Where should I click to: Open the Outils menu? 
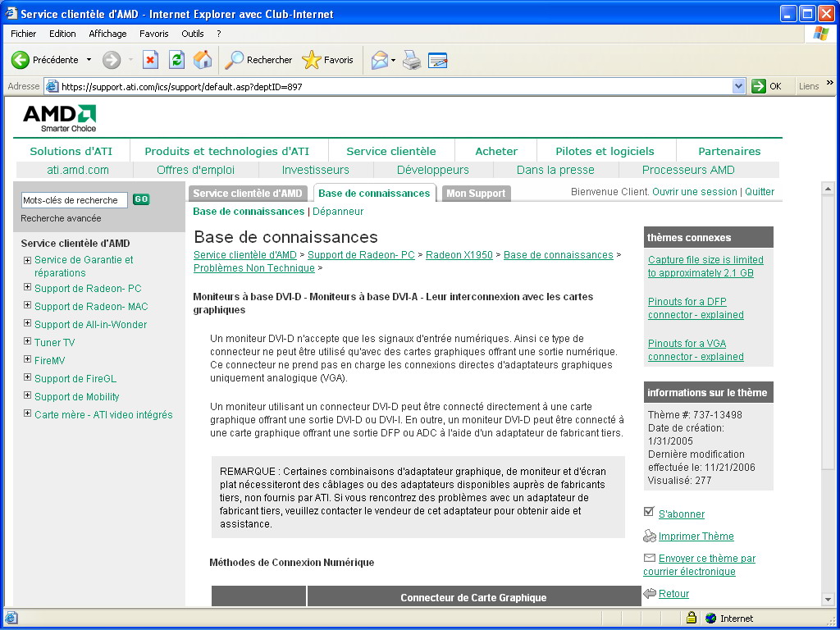point(192,33)
